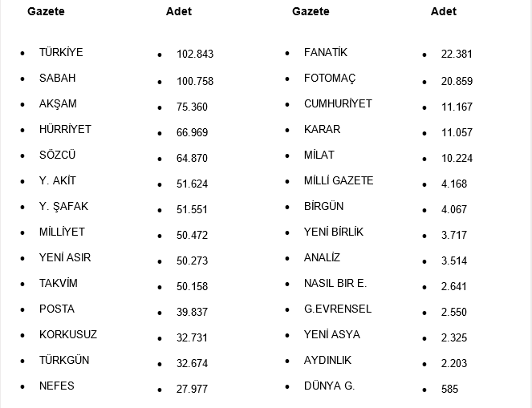Click the circulation value 22.381

457,55
